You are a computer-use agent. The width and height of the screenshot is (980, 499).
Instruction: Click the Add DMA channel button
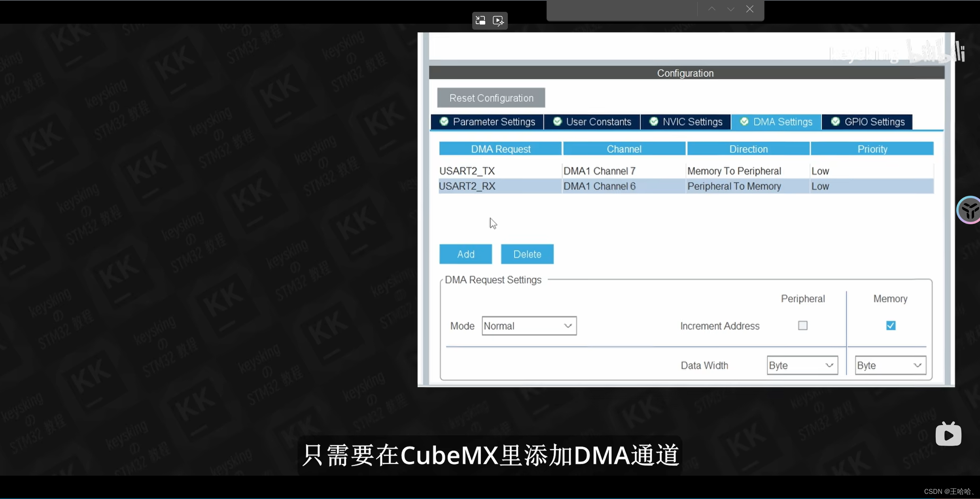[466, 254]
